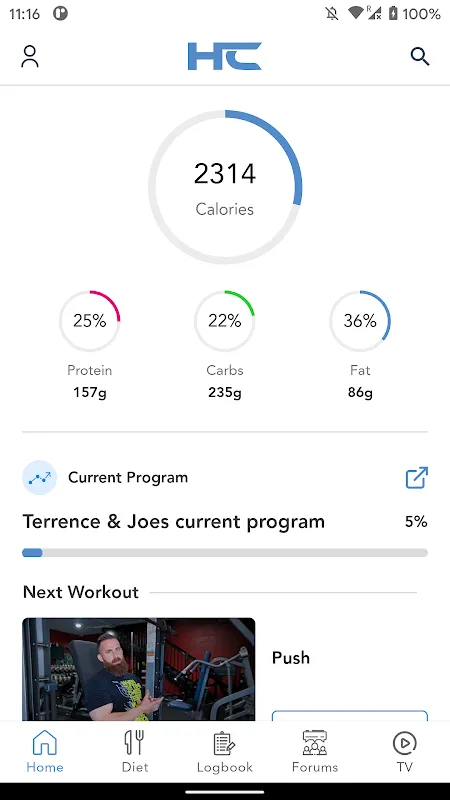Select the Push workout title
This screenshot has width=450, height=800.
point(291,658)
